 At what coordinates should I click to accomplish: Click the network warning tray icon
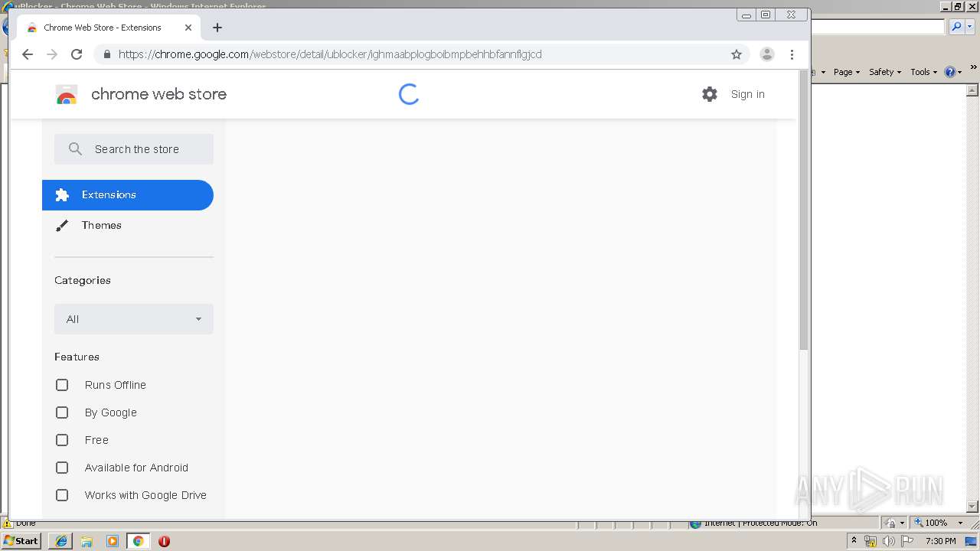871,541
